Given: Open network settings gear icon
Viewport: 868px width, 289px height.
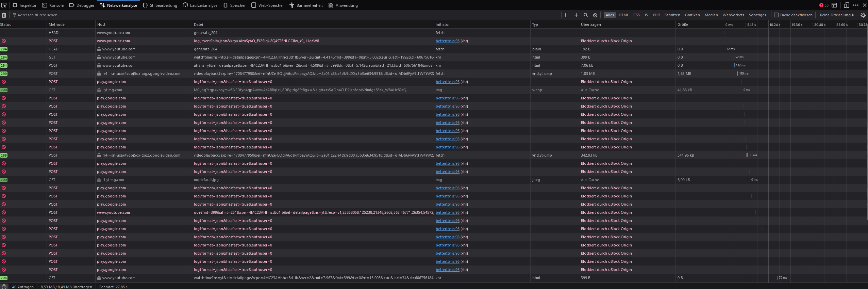Looking at the screenshot, I should [x=863, y=15].
